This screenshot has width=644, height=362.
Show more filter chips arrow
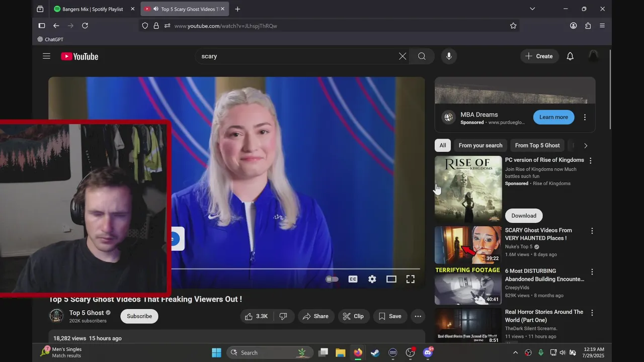(585, 145)
